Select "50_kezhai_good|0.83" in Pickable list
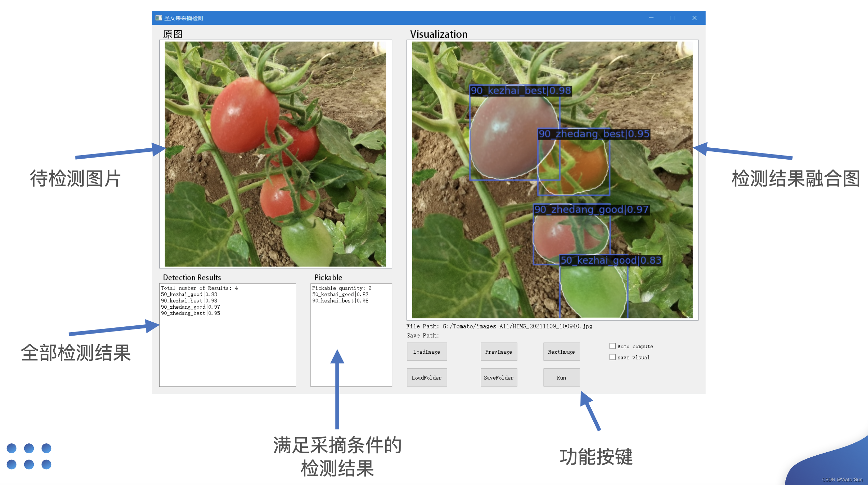The height and width of the screenshot is (485, 868). [x=340, y=294]
